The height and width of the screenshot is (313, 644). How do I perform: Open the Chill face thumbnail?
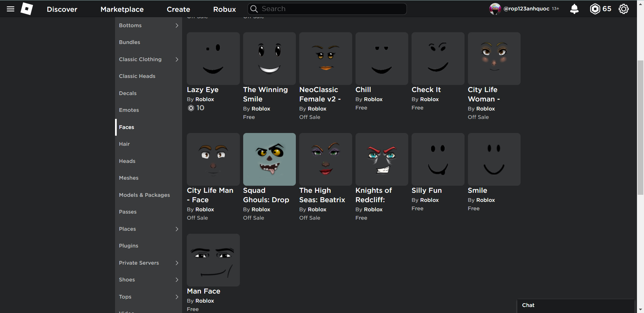[382, 58]
